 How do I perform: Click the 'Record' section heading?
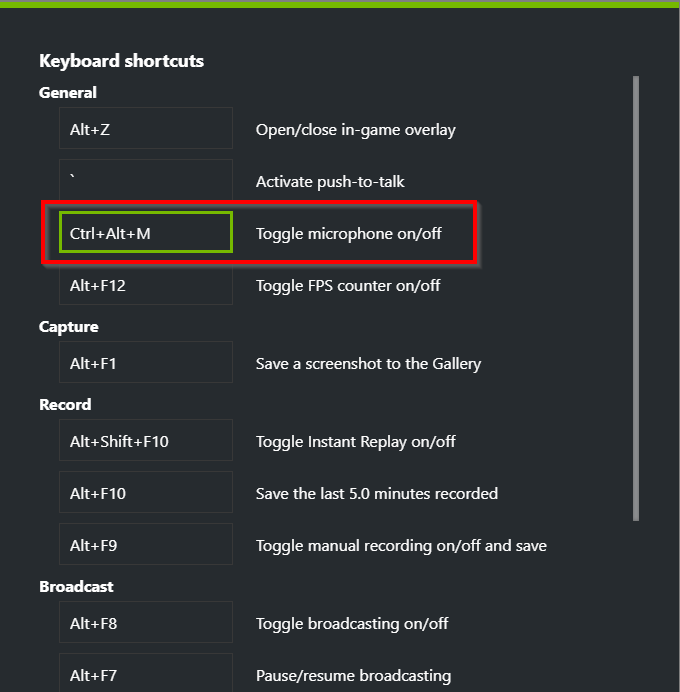point(65,404)
